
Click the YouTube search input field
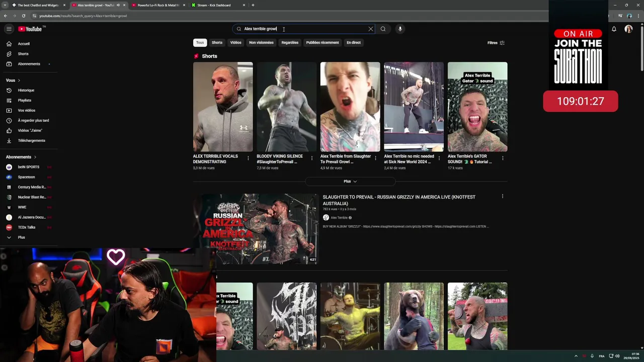tap(304, 29)
